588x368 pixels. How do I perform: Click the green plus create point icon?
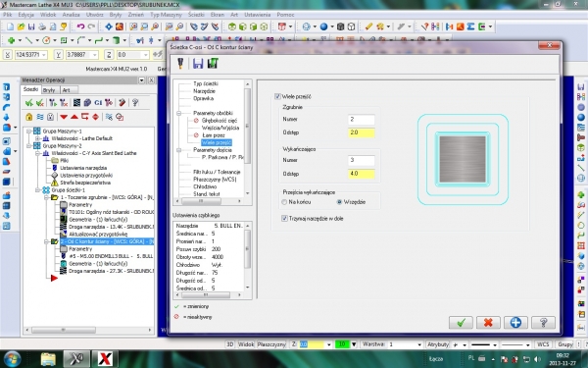(11, 40)
